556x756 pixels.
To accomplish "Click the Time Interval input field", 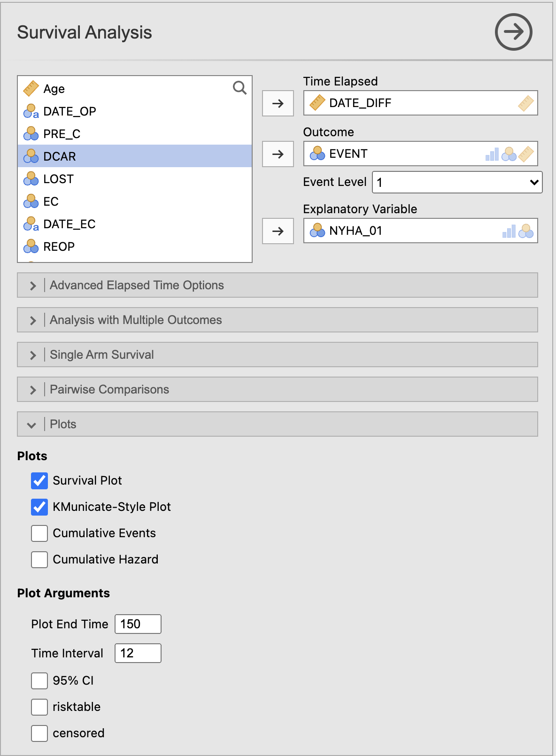I will point(138,653).
